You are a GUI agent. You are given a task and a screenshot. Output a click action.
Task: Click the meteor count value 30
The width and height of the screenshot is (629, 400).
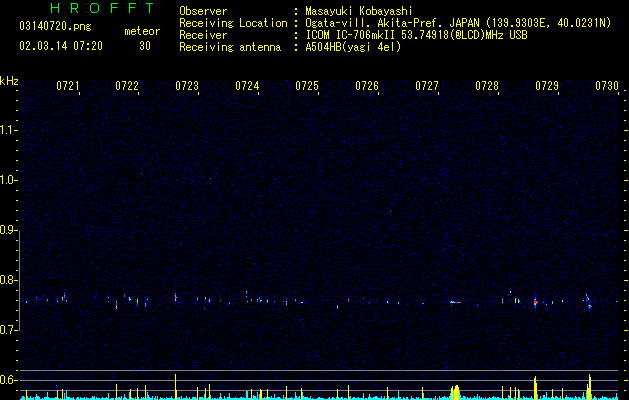tap(145, 46)
